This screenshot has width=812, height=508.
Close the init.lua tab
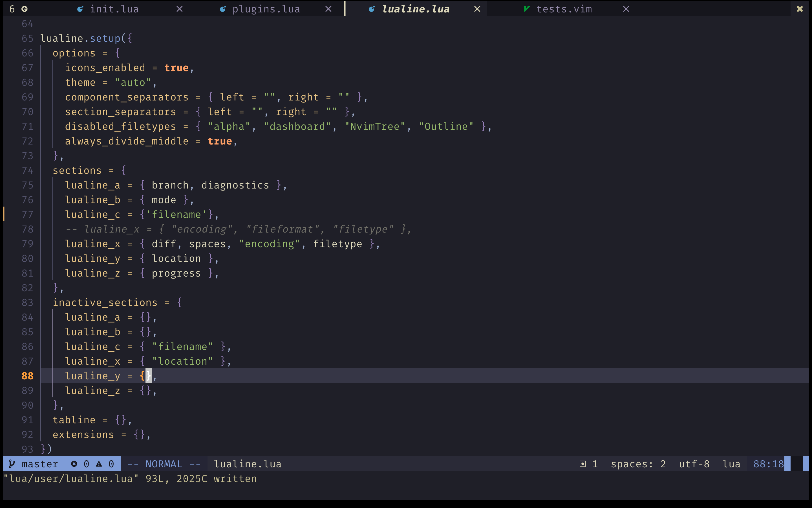[x=180, y=9]
